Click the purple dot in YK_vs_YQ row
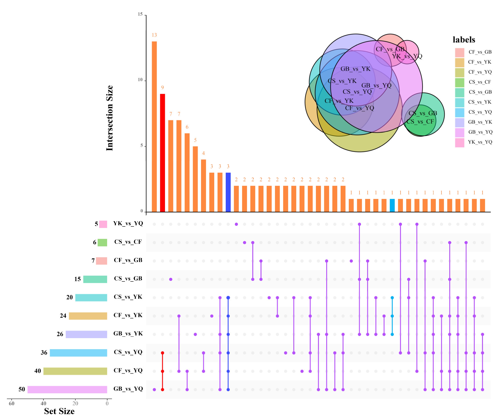This screenshot has width=504, height=420. (x=236, y=224)
